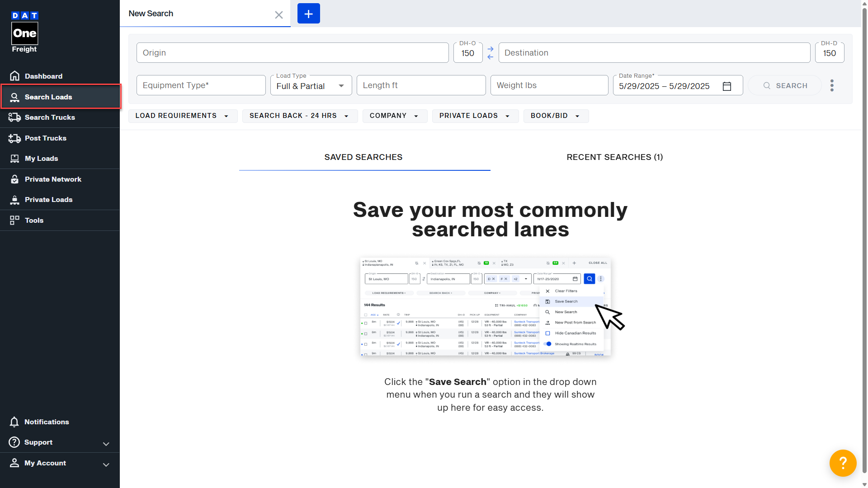
Task: Open My Loads from the sidebar
Action: (41, 158)
